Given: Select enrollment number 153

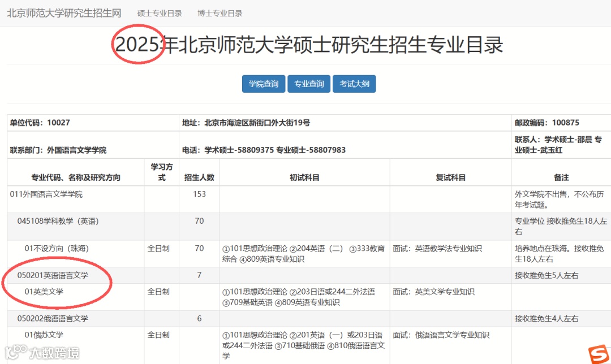Looking at the screenshot, I should (199, 194).
